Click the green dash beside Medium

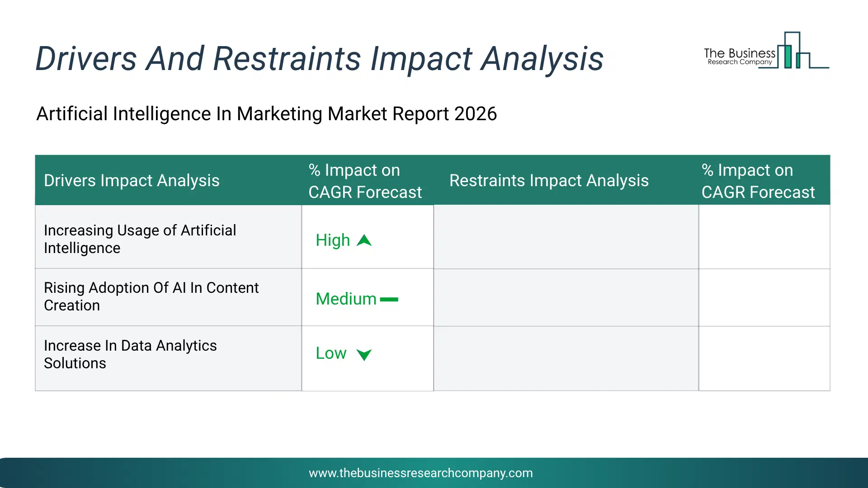[389, 299]
